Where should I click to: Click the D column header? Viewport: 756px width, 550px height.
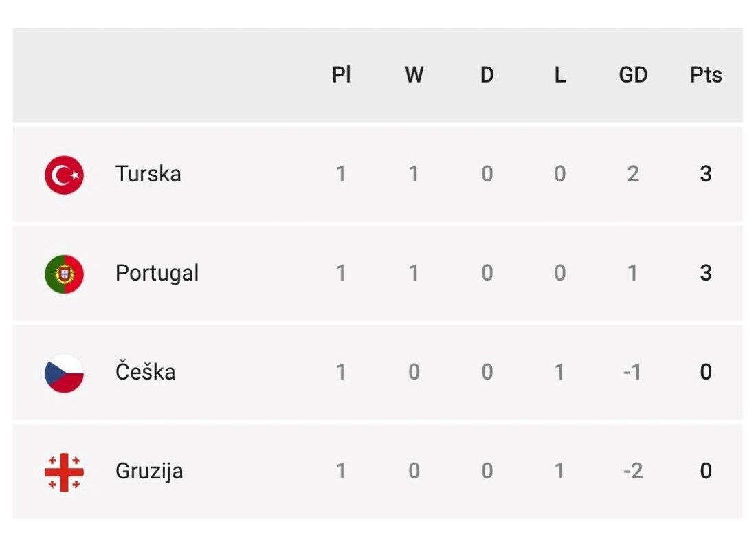(x=487, y=75)
